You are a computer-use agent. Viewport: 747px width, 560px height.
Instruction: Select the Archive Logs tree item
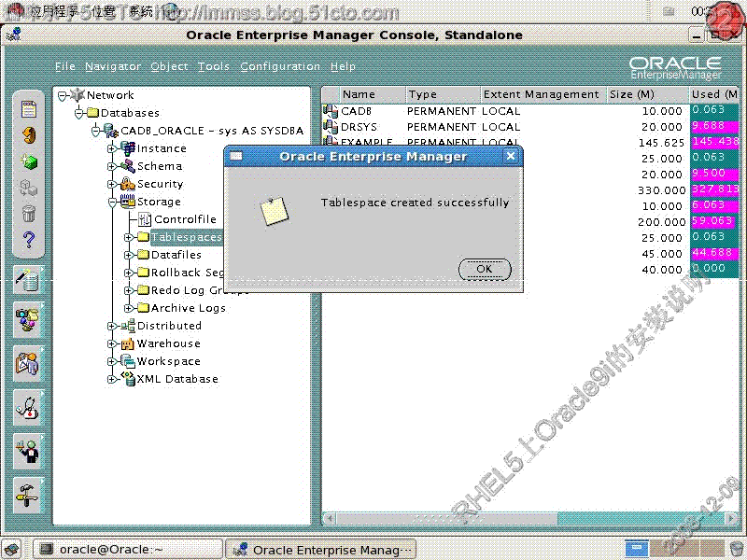click(189, 308)
